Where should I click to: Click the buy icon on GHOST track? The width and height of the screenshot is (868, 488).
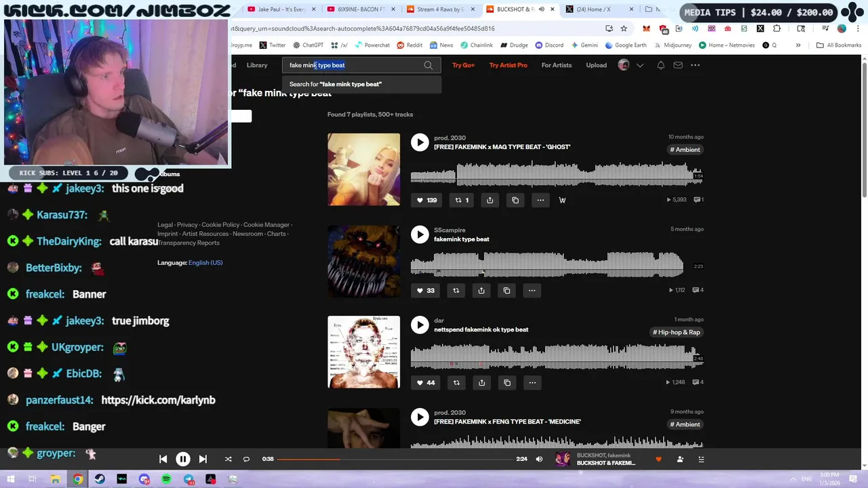(562, 200)
